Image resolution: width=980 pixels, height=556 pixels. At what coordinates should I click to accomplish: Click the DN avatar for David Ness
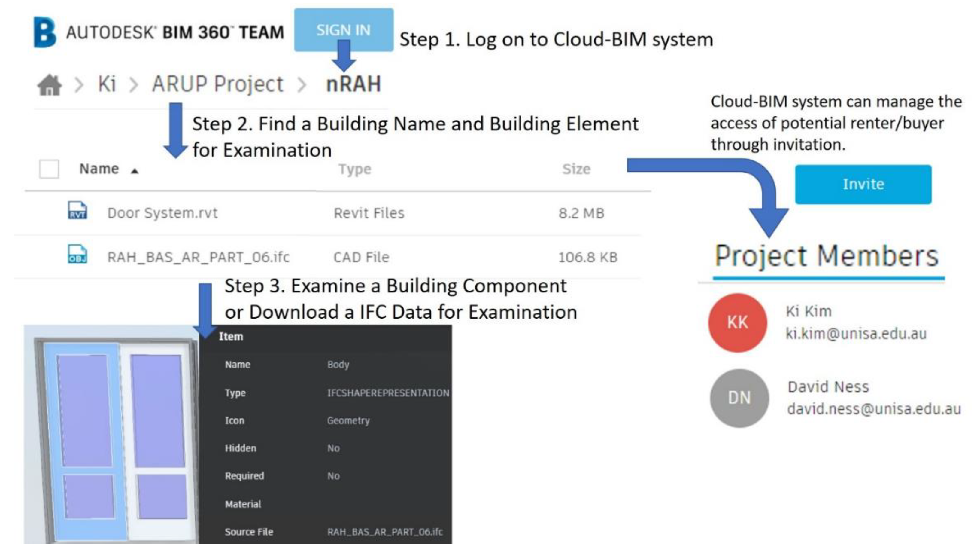coord(739,398)
